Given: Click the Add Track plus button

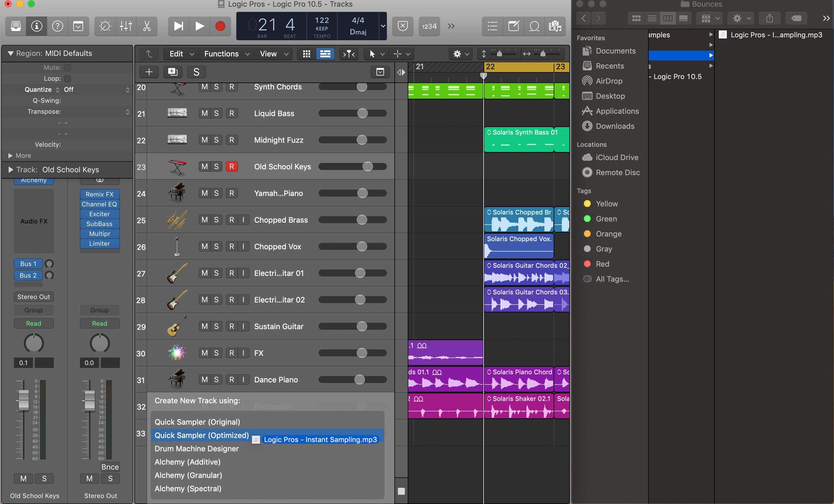Looking at the screenshot, I should [149, 72].
